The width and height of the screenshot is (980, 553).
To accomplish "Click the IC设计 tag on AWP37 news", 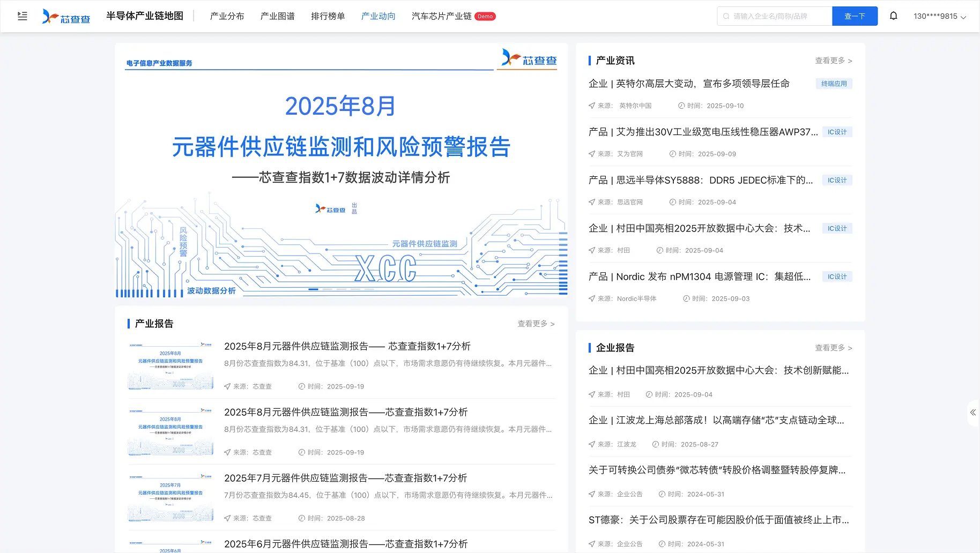I will click(x=837, y=132).
